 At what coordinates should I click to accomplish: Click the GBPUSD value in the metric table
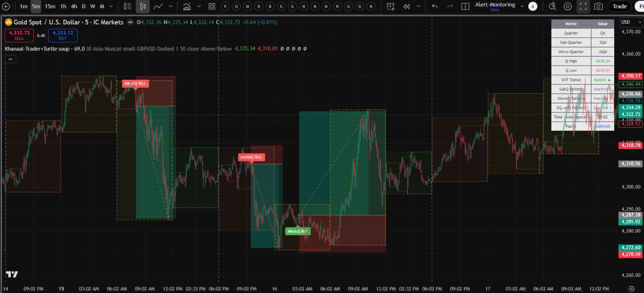point(603,126)
